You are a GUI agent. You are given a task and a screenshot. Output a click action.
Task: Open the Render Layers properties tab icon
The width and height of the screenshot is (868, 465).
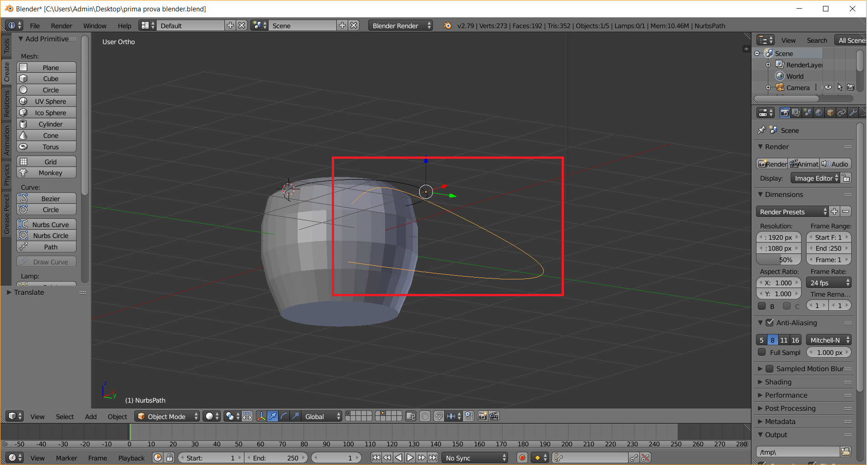(796, 113)
